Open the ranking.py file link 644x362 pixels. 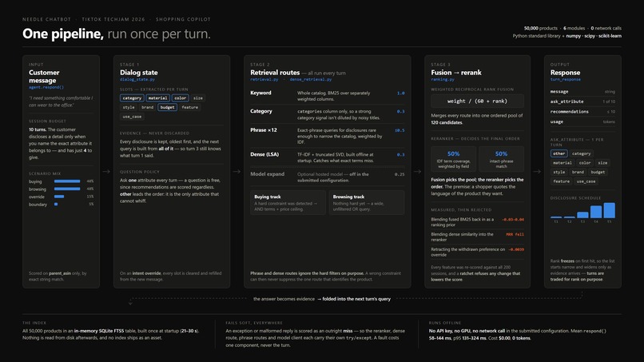(x=443, y=79)
